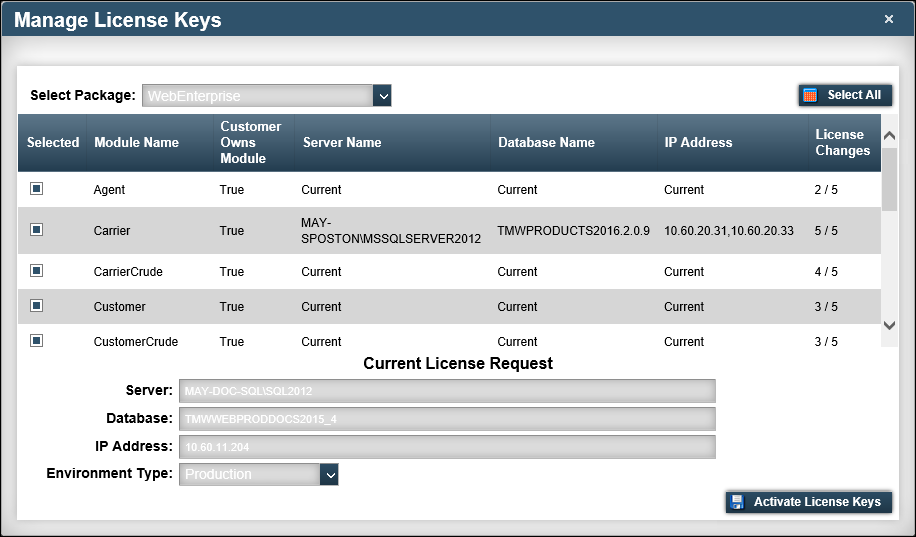
Task: Click the Server Name column header
Action: click(x=342, y=142)
